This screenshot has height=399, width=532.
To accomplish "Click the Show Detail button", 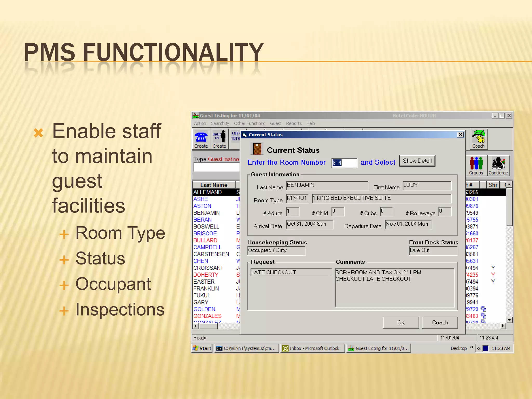I will tap(417, 161).
